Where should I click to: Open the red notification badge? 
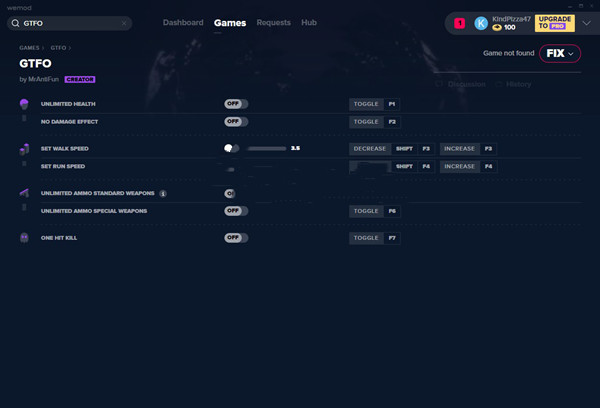tap(460, 23)
